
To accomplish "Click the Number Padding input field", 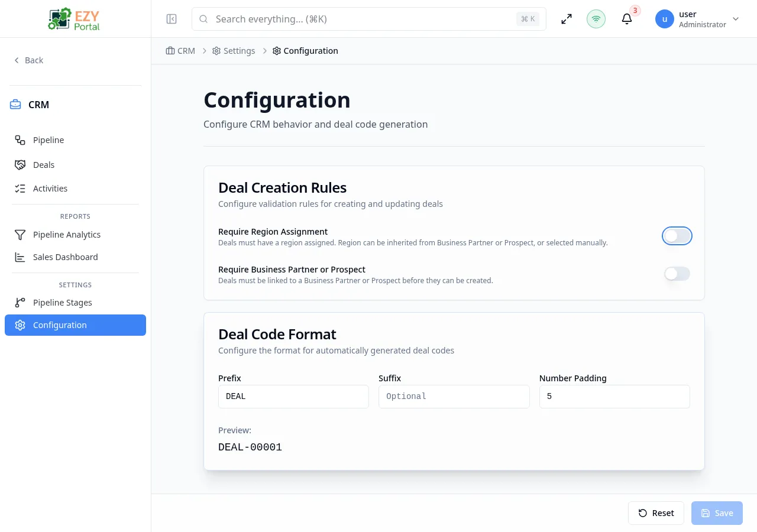I will tap(614, 397).
